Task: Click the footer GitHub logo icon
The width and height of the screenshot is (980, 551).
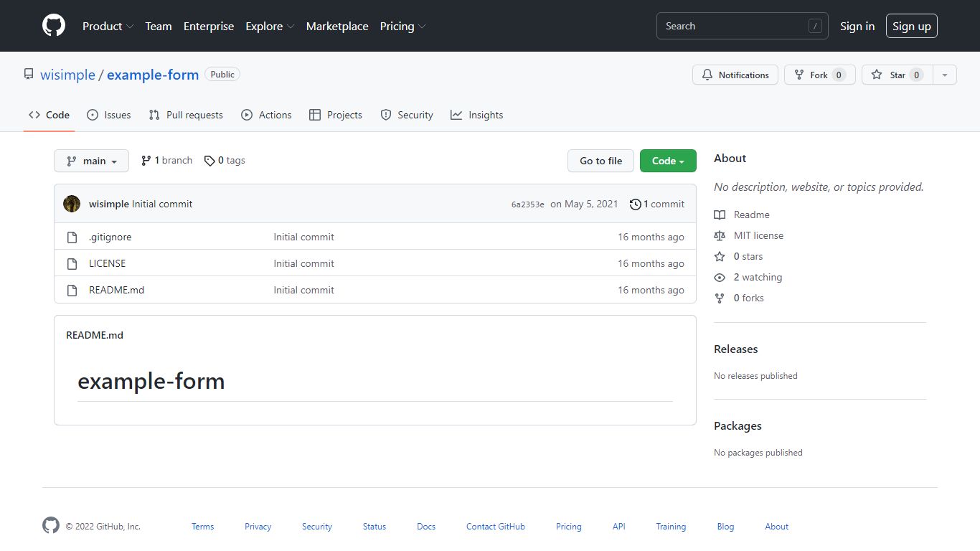Action: coord(51,525)
